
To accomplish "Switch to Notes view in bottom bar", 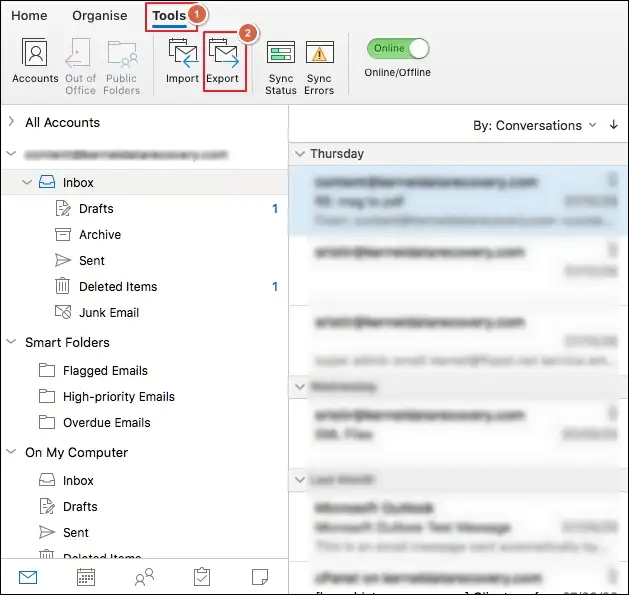I will 260,577.
